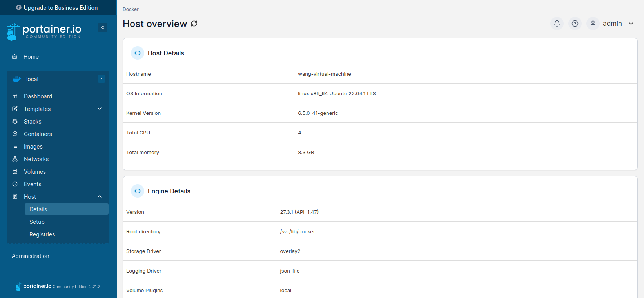Click the local environment name
The image size is (644, 298).
(x=32, y=79)
